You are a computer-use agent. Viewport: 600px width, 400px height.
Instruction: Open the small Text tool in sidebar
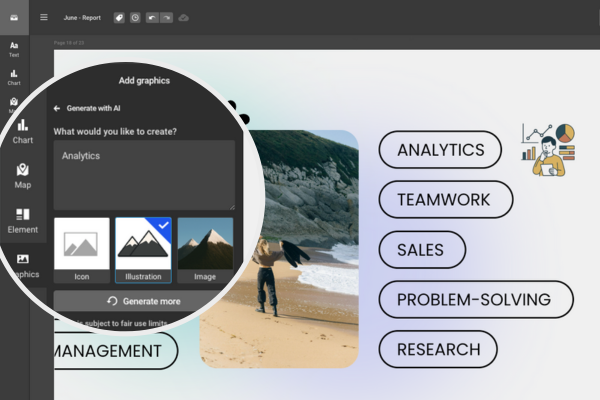tap(14, 49)
